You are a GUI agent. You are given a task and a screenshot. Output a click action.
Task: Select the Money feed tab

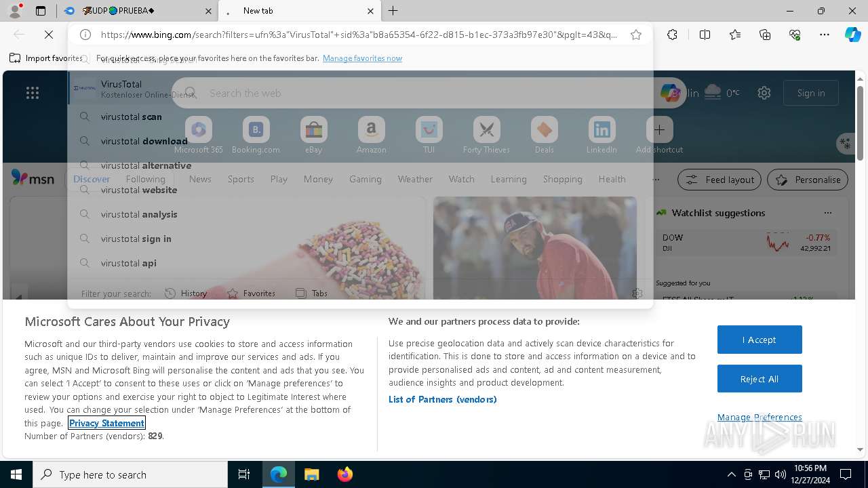point(318,179)
